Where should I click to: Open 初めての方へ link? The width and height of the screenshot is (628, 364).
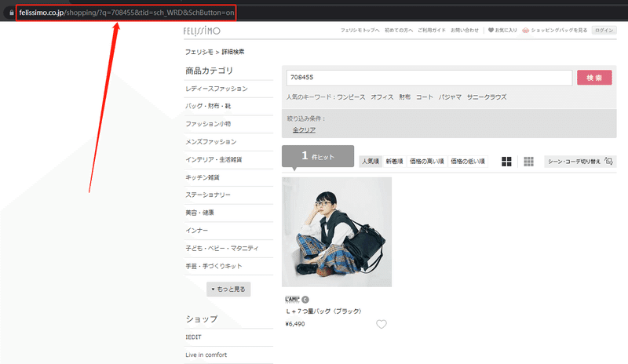coord(399,30)
